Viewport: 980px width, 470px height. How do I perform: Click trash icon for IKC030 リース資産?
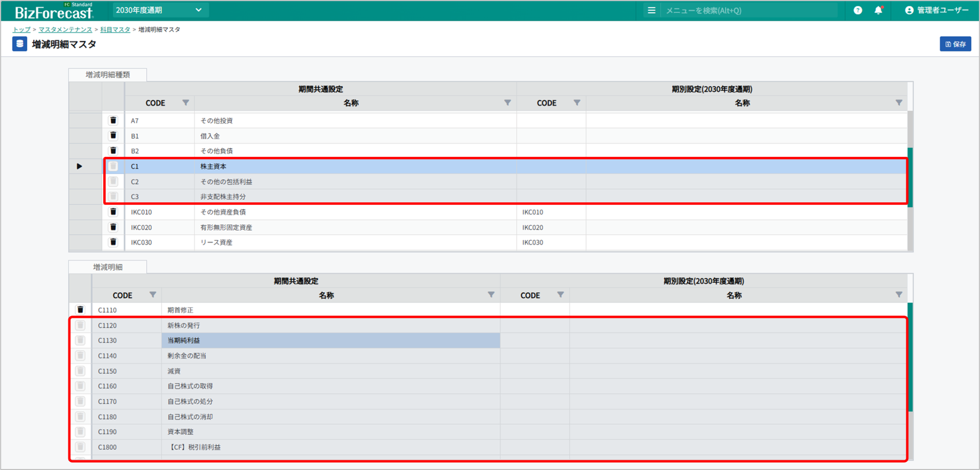click(x=113, y=242)
